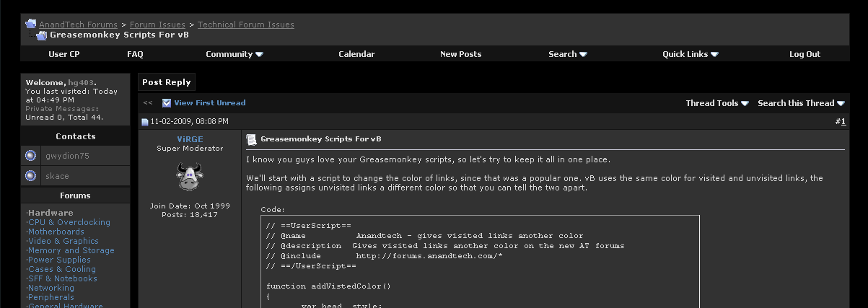This screenshot has width=868, height=308.
Task: Click the 'Super Moderator' user title
Action: click(x=190, y=149)
